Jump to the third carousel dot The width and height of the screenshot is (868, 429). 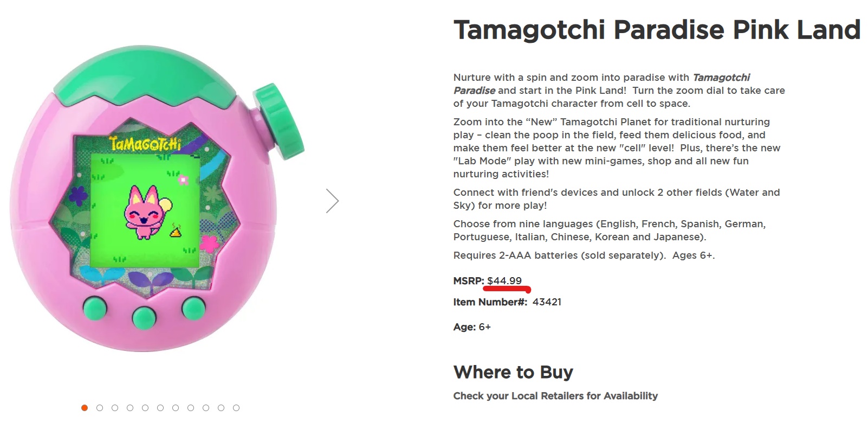click(115, 408)
